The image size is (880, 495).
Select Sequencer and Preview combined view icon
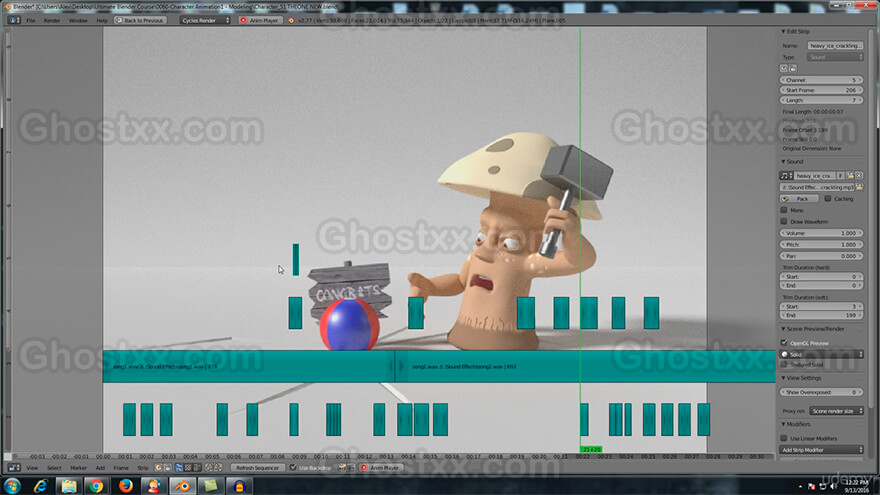pyautogui.click(x=197, y=468)
